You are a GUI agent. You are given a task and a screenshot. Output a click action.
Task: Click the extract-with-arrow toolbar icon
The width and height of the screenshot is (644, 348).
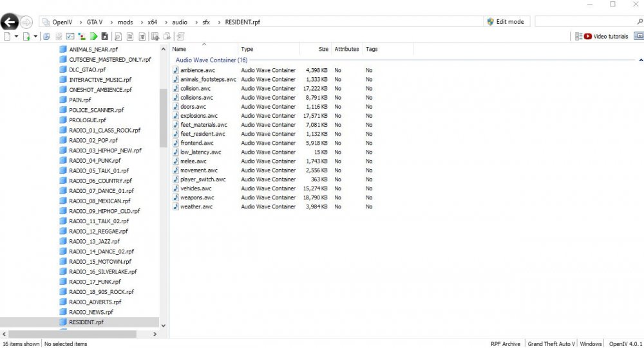click(155, 37)
